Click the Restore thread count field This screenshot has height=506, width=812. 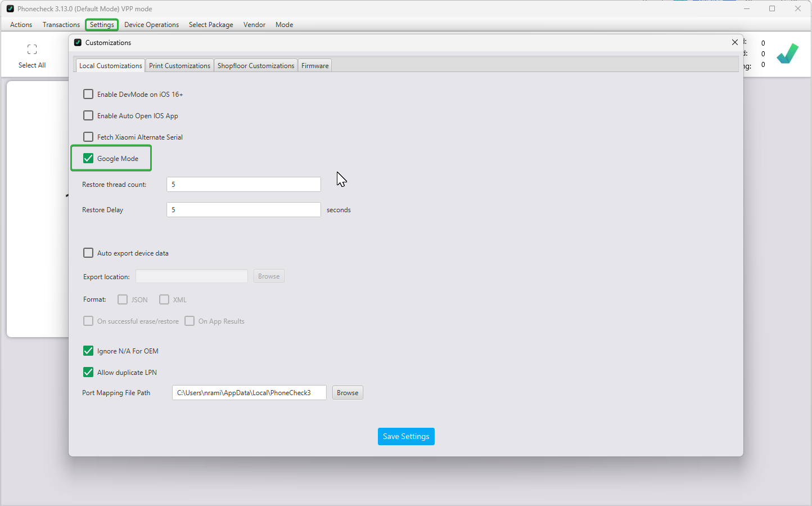(243, 185)
